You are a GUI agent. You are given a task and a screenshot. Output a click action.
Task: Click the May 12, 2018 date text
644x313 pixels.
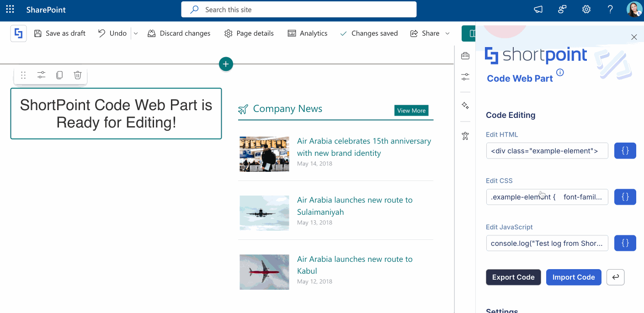(314, 281)
